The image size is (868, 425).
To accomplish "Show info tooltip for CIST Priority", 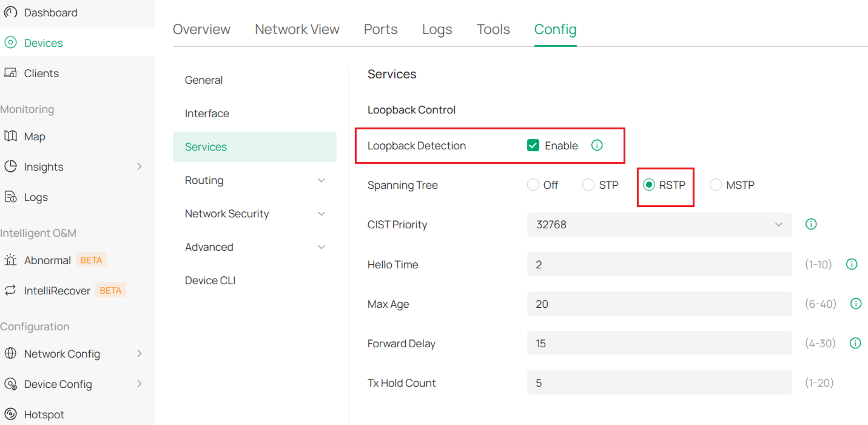I will click(x=811, y=224).
